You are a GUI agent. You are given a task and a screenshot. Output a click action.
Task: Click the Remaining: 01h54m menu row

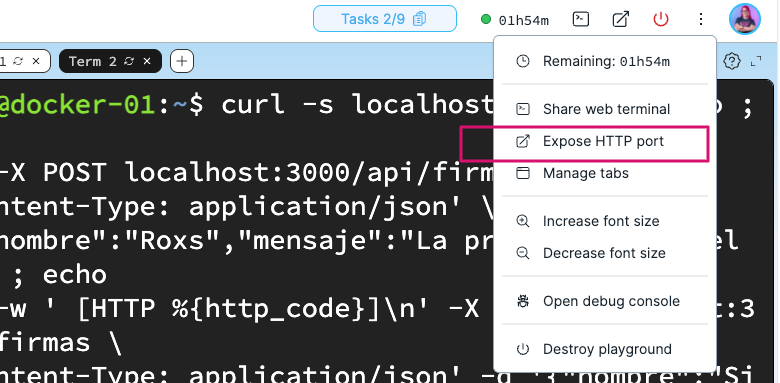(x=604, y=61)
